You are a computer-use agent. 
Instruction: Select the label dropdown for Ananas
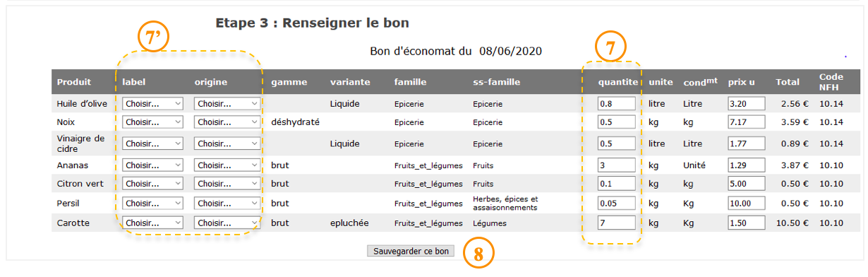pyautogui.click(x=152, y=165)
